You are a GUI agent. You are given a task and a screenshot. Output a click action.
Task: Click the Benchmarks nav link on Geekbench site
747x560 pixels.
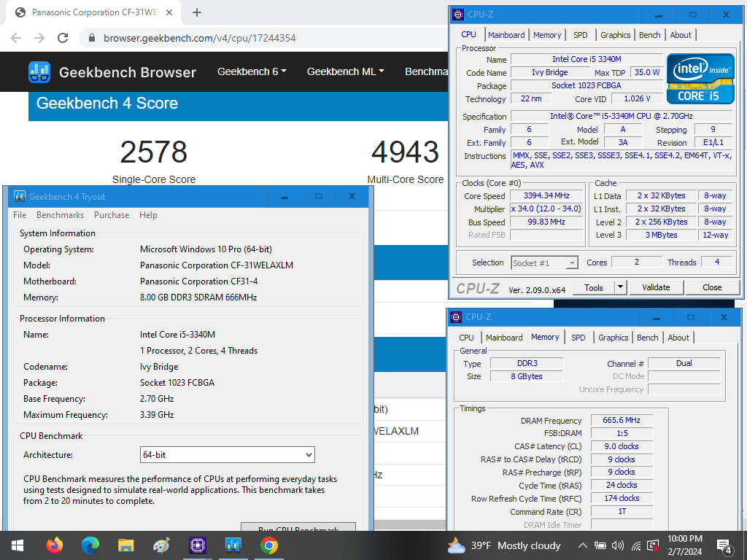pos(426,71)
